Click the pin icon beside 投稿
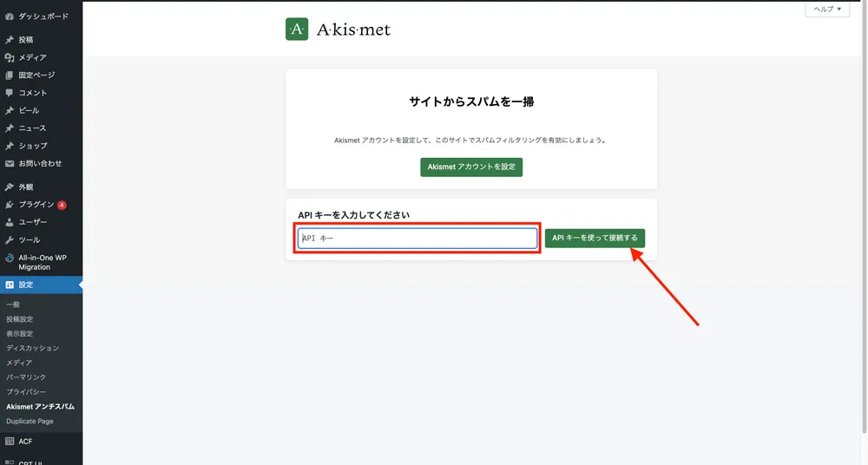 click(10, 40)
